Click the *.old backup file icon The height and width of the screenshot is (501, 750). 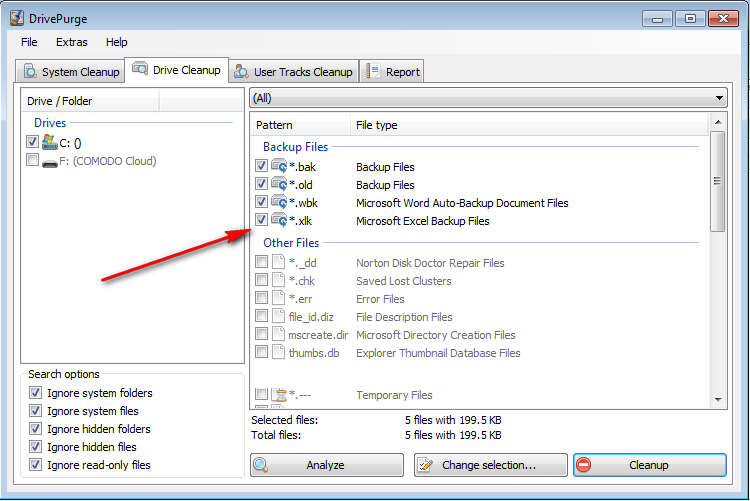pos(279,184)
